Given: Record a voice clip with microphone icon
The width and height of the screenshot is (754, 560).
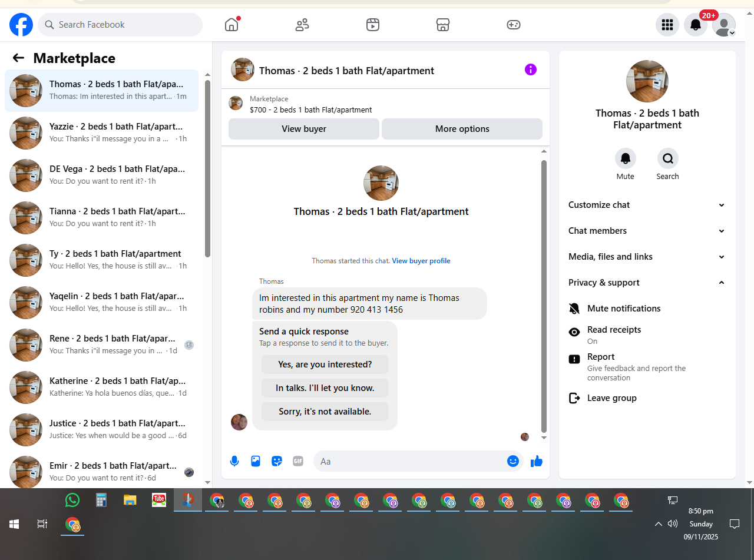Looking at the screenshot, I should coord(234,461).
